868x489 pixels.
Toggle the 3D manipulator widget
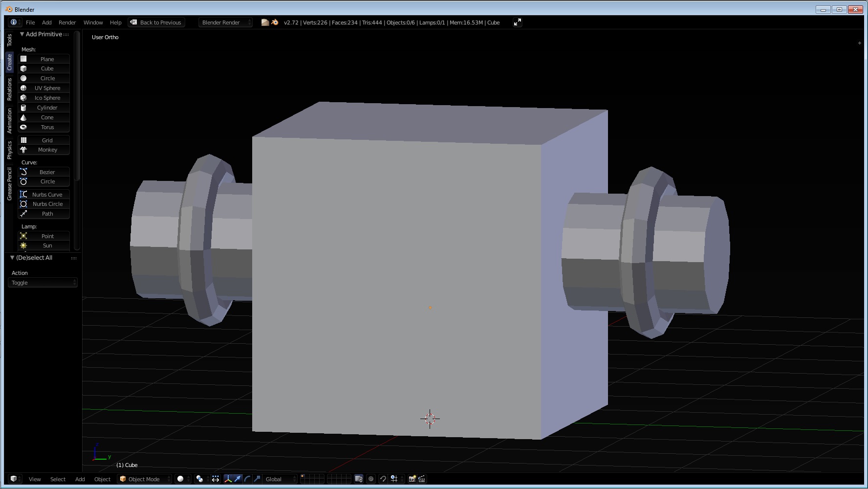point(228,479)
